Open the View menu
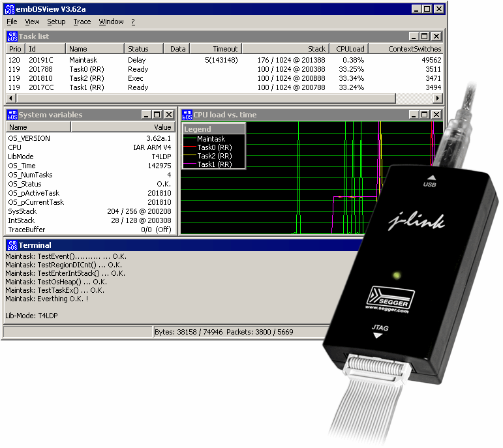 [32, 22]
